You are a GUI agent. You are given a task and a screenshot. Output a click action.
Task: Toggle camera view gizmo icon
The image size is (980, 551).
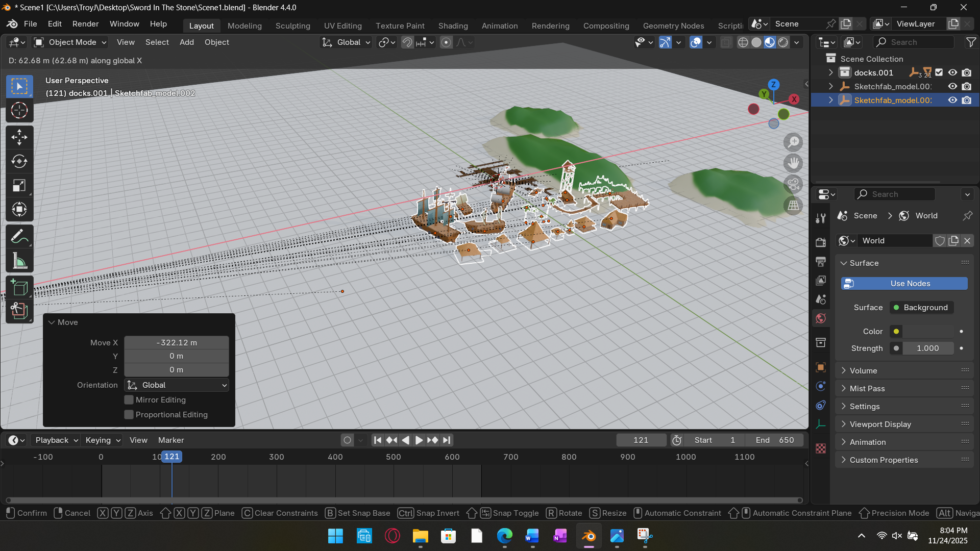[x=793, y=184]
